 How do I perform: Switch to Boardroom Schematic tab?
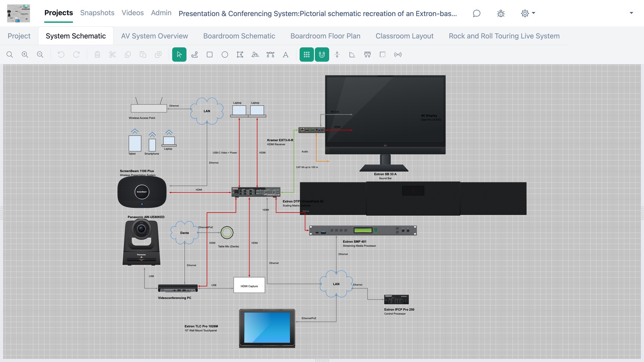239,36
